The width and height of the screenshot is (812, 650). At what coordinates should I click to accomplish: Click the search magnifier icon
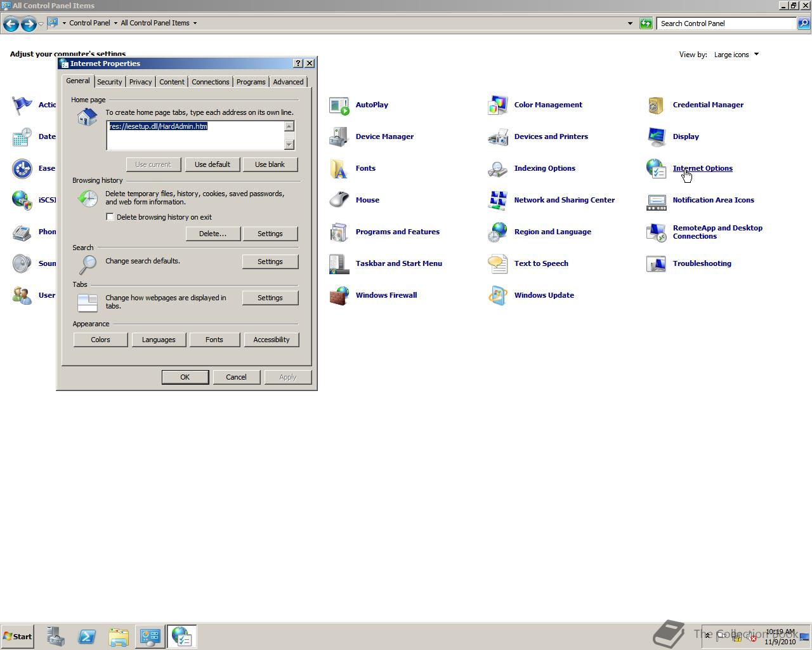tap(804, 23)
